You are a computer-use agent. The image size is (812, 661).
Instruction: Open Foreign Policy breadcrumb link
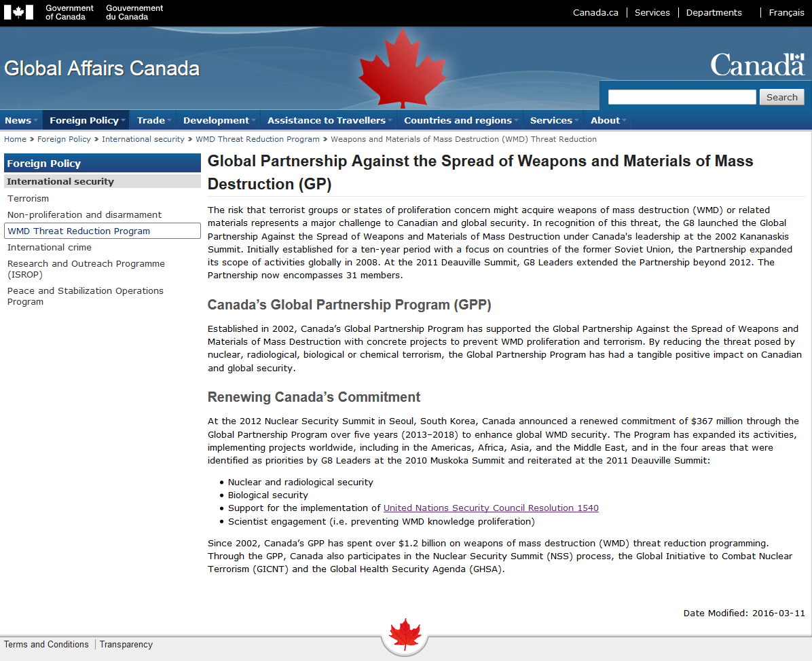(64, 139)
